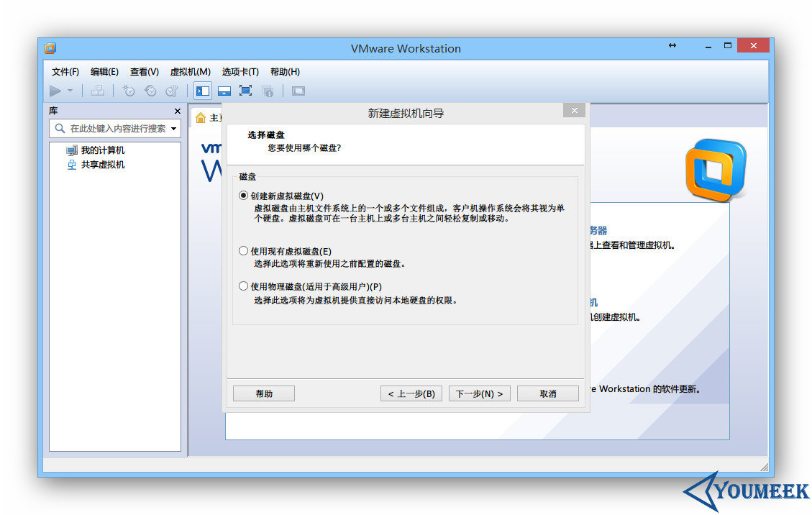Click the revert snapshot icon
812x515 pixels.
pyautogui.click(x=151, y=91)
